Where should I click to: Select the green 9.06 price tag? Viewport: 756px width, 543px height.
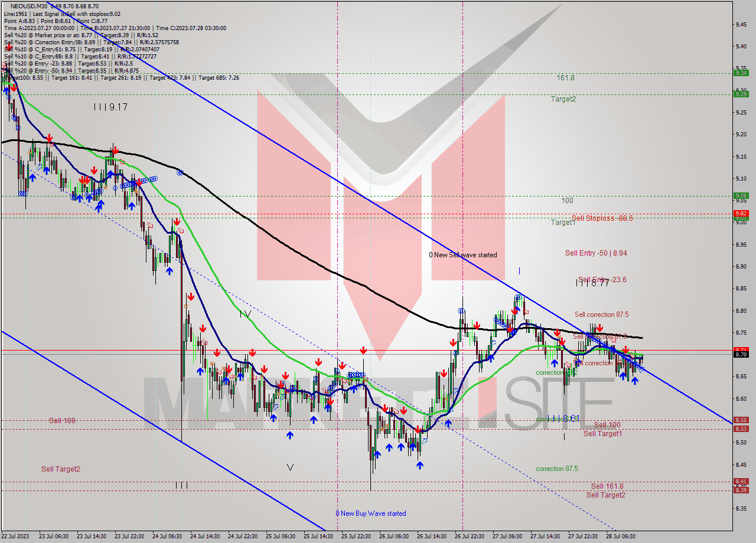tap(741, 195)
